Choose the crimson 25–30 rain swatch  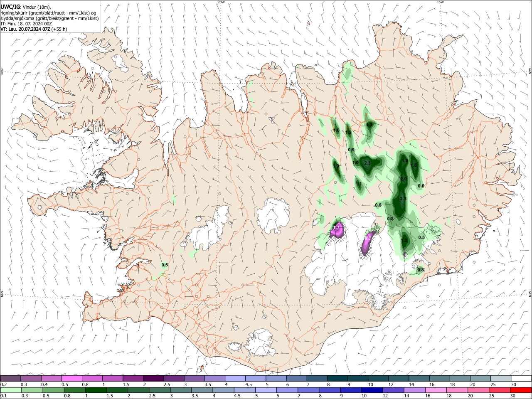500,390
